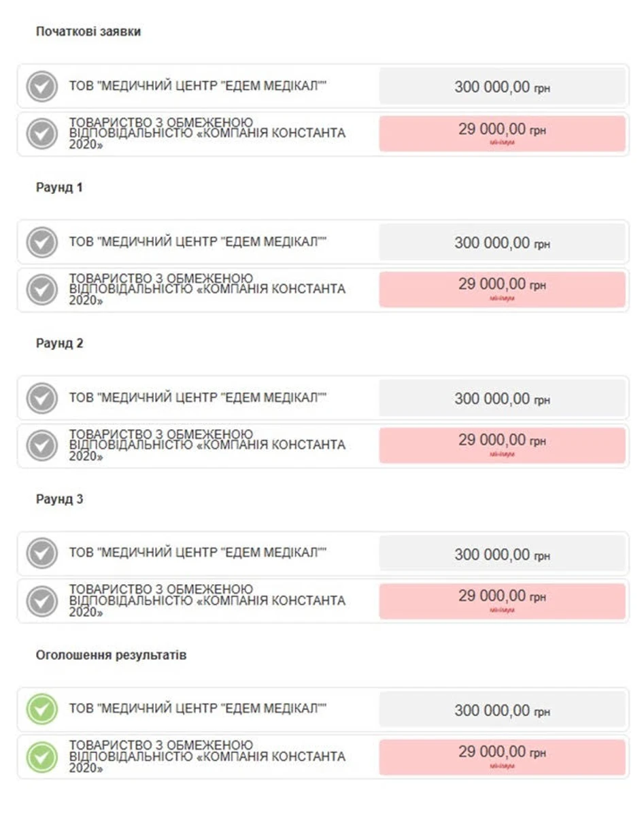Click КОМПАНІЯ КОНСТАНТА checkmark icon in Раунд 2

41,446
